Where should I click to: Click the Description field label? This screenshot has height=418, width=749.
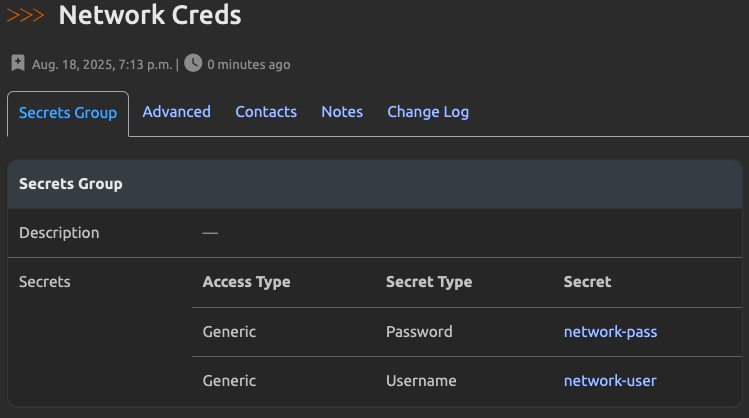tap(59, 233)
